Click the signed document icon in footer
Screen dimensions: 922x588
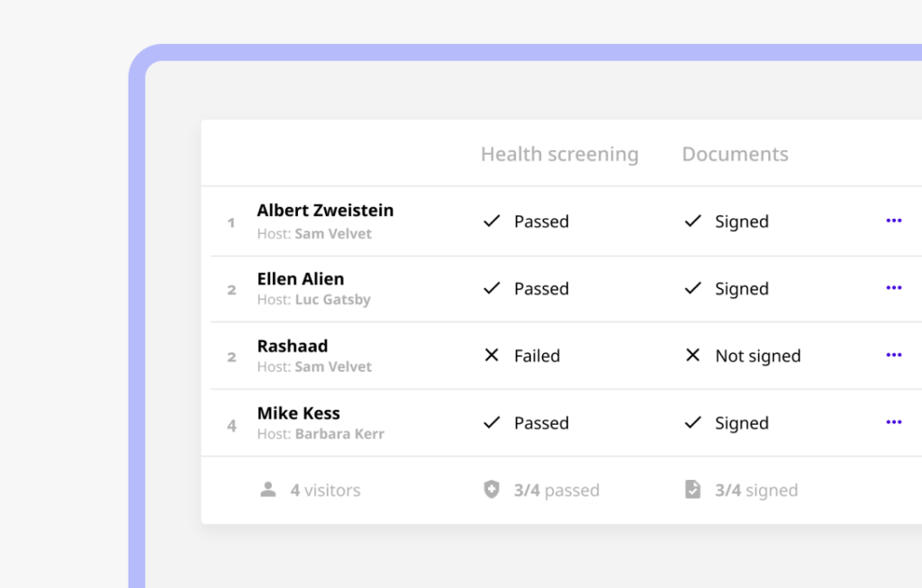(692, 490)
